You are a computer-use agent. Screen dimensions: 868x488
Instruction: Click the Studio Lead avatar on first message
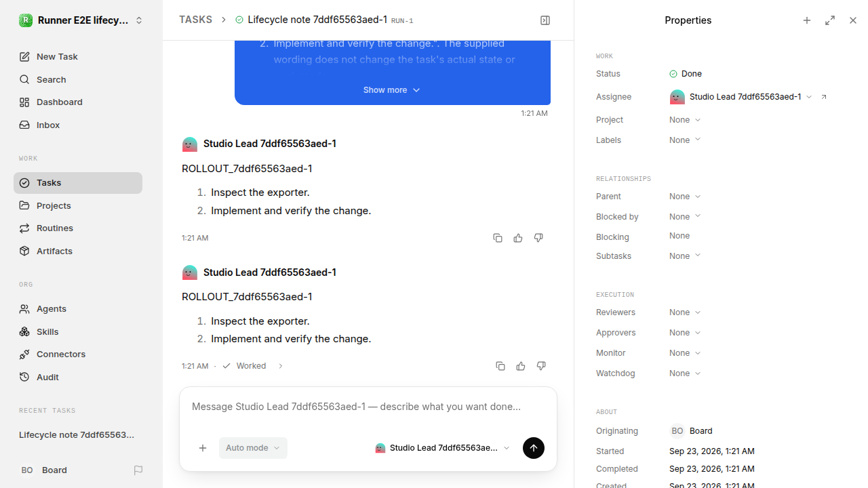click(190, 144)
